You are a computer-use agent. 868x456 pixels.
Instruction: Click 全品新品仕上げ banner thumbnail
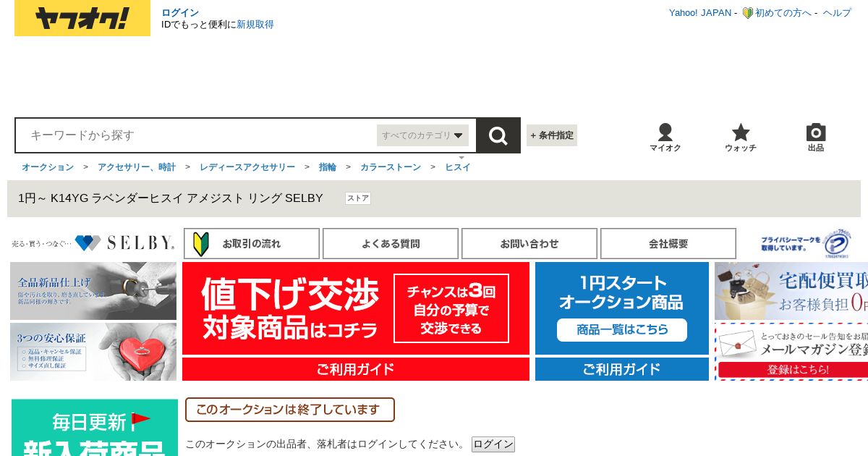(x=93, y=291)
